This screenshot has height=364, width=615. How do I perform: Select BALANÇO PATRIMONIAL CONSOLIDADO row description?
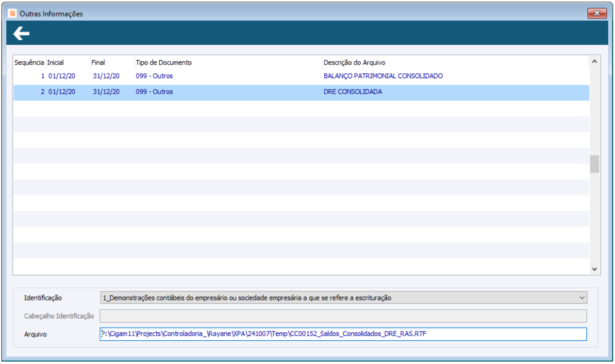[383, 76]
